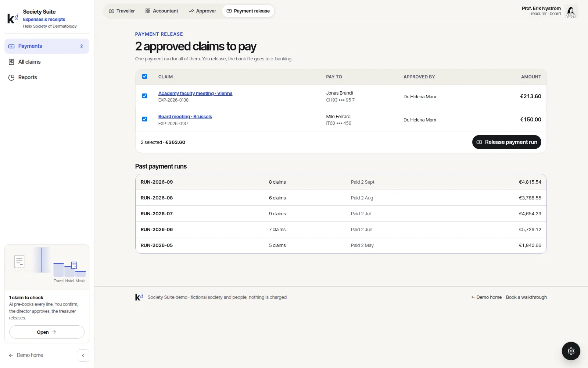Click the Expenses & receipts subtitle
588x368 pixels.
pos(44,20)
